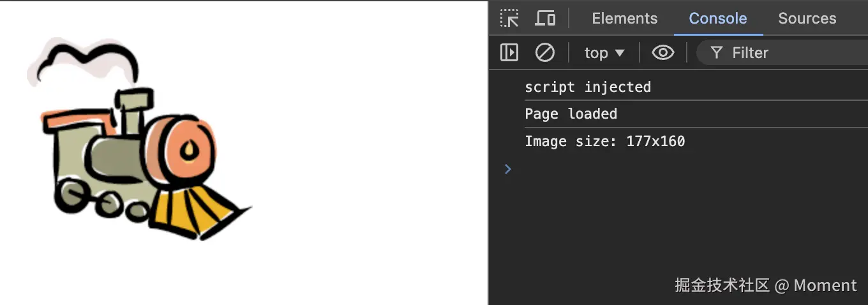The height and width of the screenshot is (305, 868).
Task: Select the 'Page loaded' log entry
Action: coord(571,114)
